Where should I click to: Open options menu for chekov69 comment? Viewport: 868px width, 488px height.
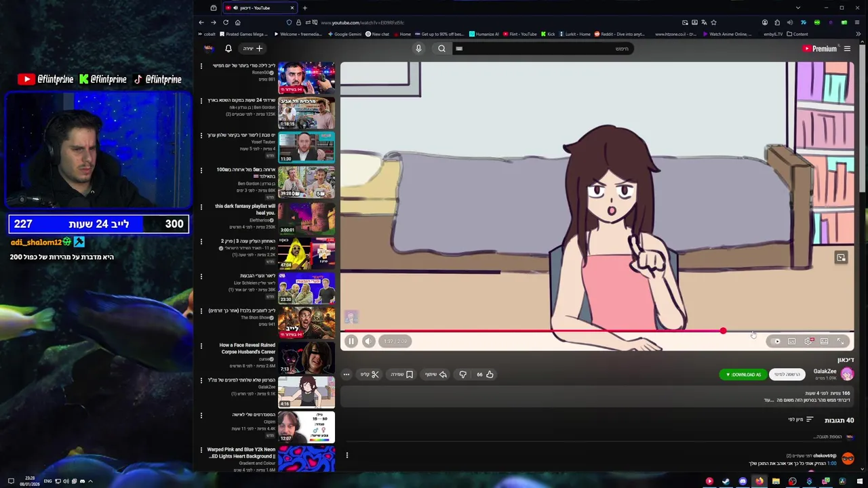point(347,455)
